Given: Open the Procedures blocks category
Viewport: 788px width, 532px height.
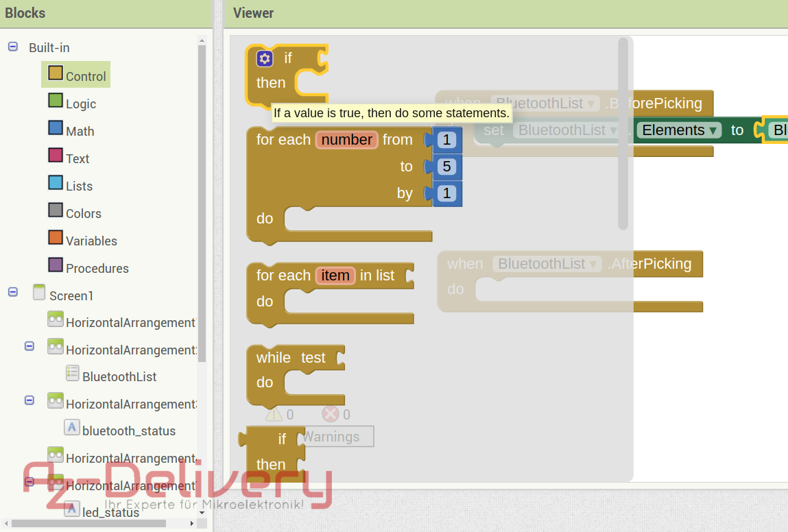Looking at the screenshot, I should pos(88,267).
